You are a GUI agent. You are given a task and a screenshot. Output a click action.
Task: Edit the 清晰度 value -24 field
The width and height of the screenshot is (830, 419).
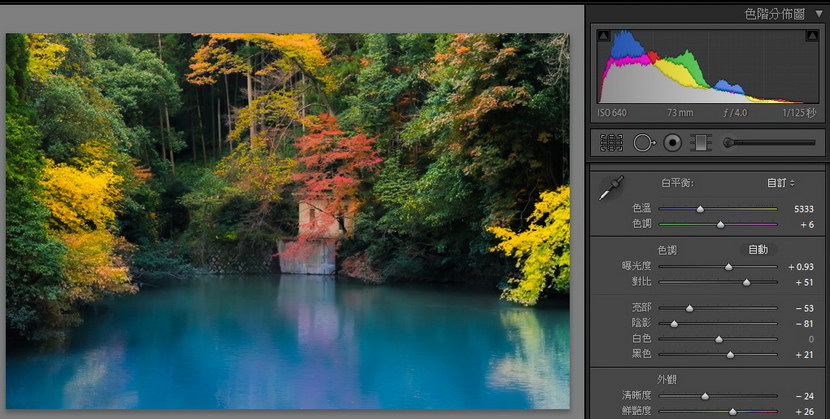[805, 396]
